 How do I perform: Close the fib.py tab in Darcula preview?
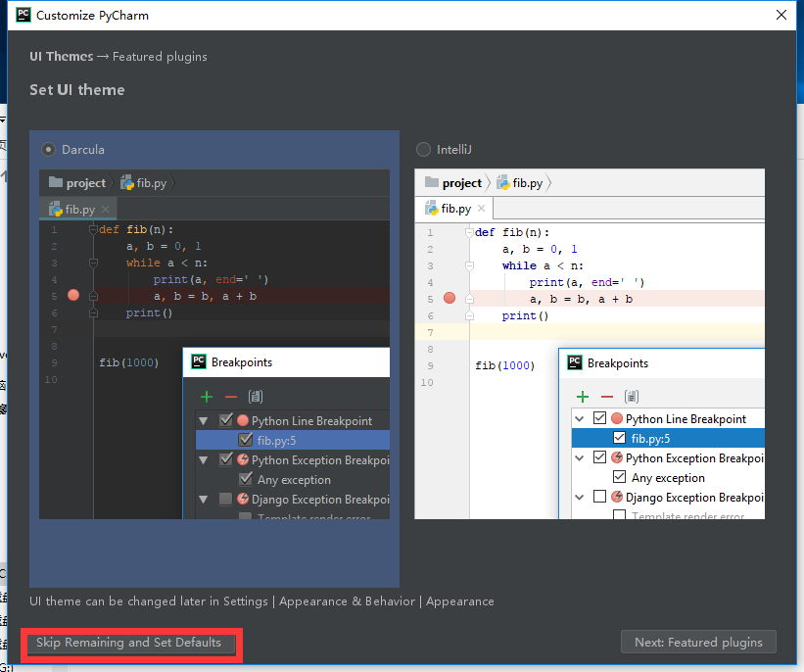[105, 209]
